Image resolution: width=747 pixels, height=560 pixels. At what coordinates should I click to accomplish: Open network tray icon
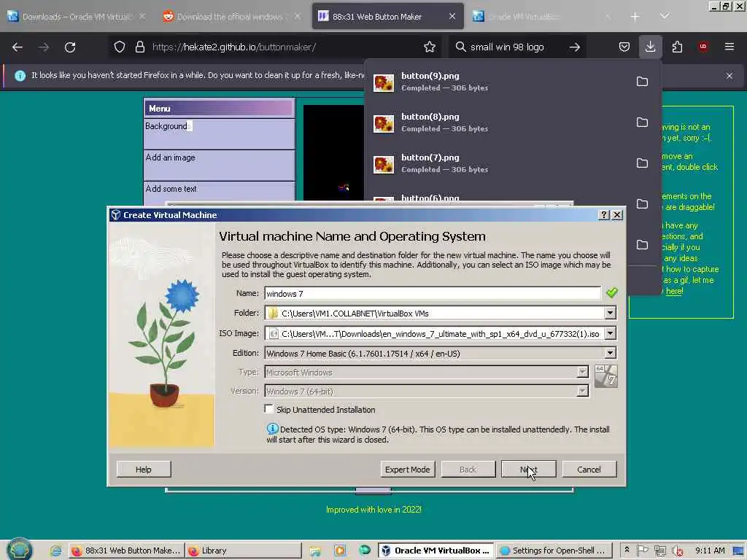(659, 551)
